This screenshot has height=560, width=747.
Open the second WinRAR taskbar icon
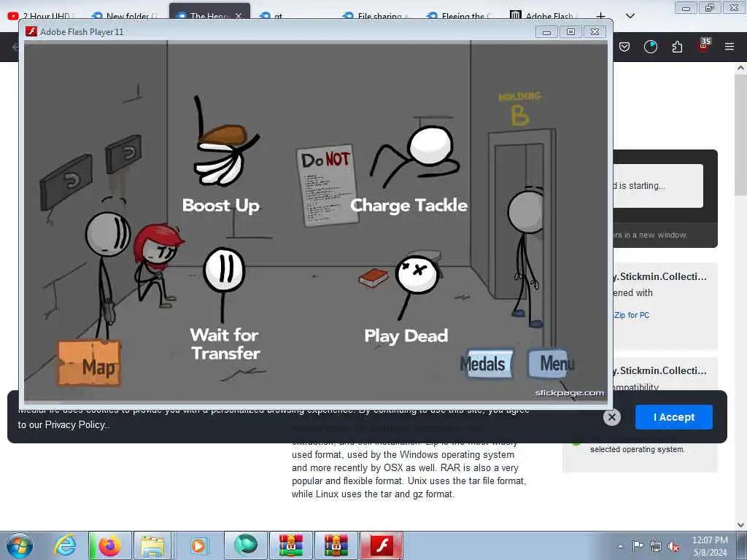pos(336,545)
